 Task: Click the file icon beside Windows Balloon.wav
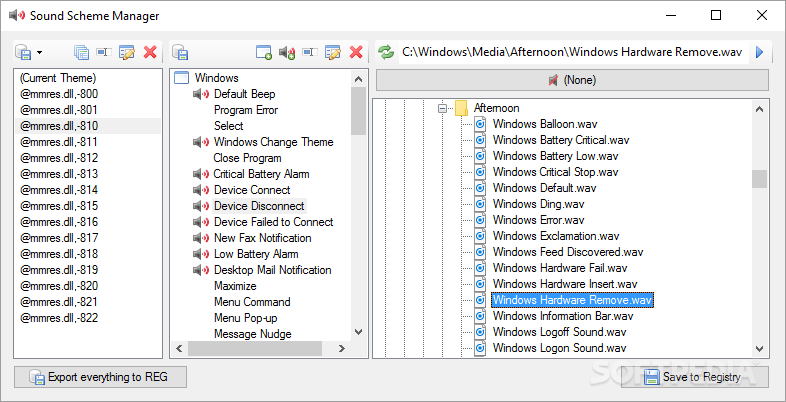point(480,124)
